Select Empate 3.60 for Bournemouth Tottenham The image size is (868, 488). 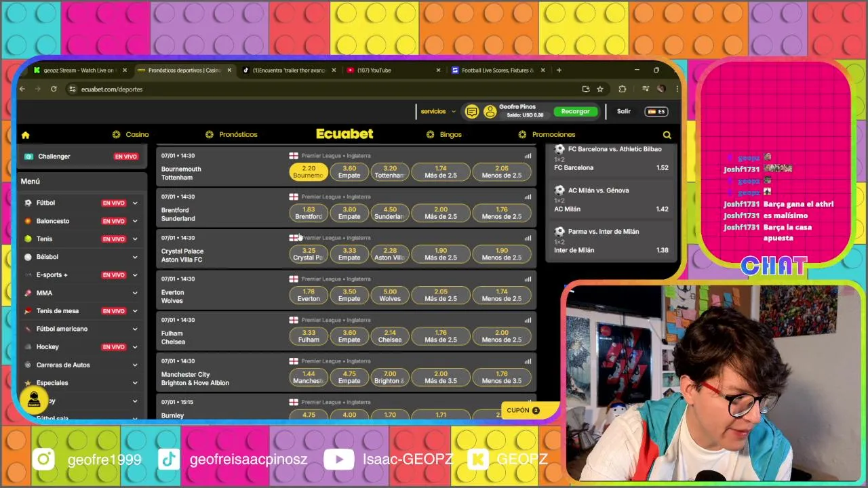pos(349,172)
